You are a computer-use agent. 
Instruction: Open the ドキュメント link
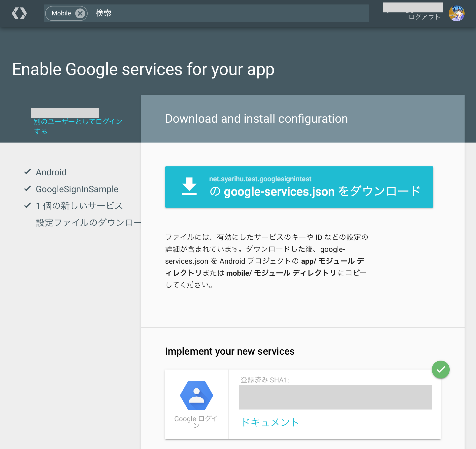point(270,422)
